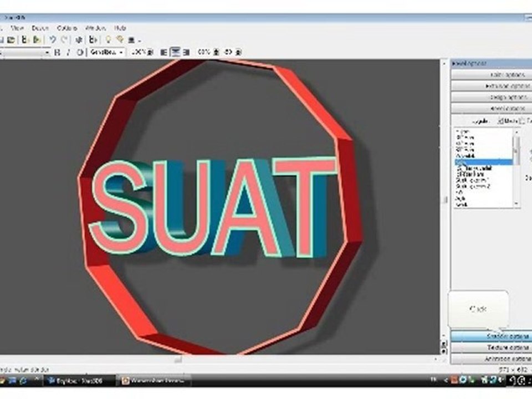This screenshot has height=399, width=532.
Task: Click the horizontal canvas scrollbar thumb
Action: (178, 359)
